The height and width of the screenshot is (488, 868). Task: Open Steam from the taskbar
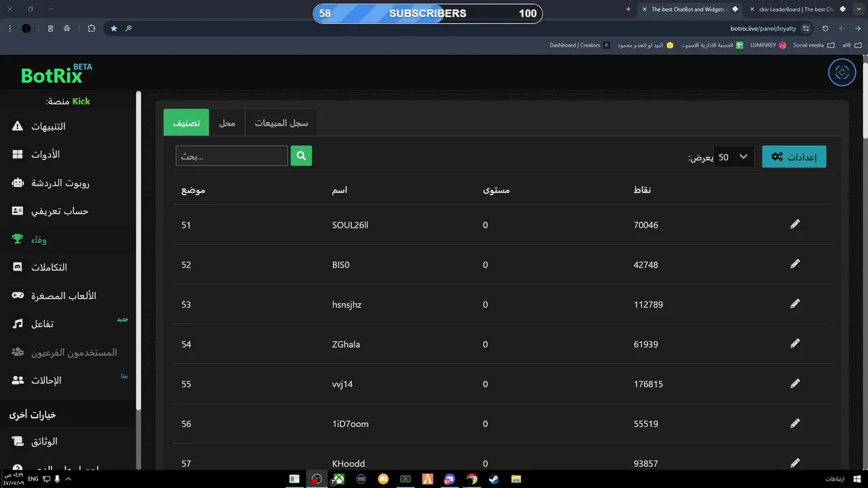(x=494, y=479)
